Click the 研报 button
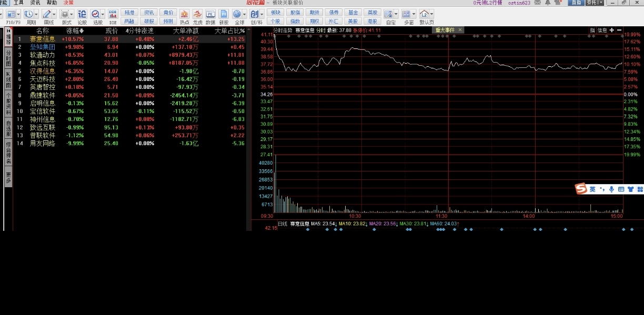The width and height of the screenshot is (644, 315). point(149,22)
